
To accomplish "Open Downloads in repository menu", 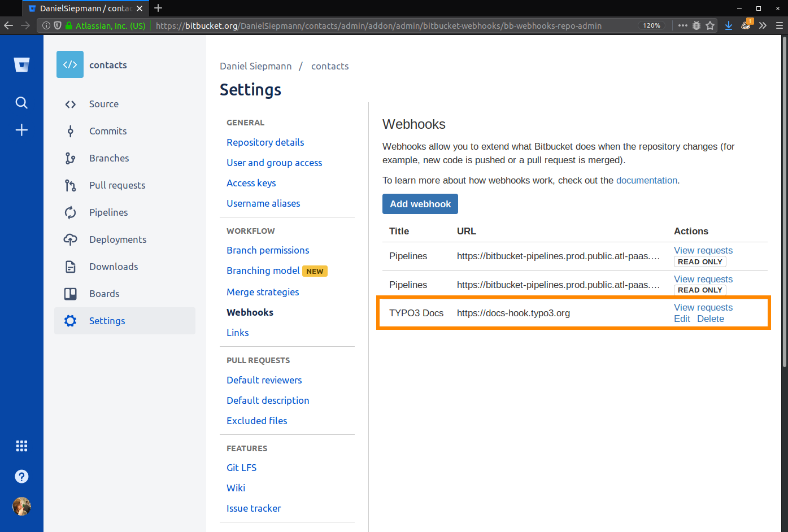I will (114, 267).
